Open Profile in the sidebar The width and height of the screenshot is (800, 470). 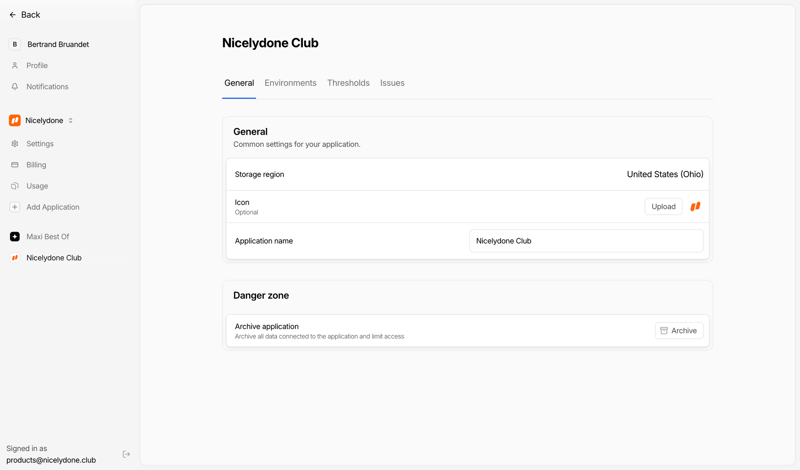point(37,65)
